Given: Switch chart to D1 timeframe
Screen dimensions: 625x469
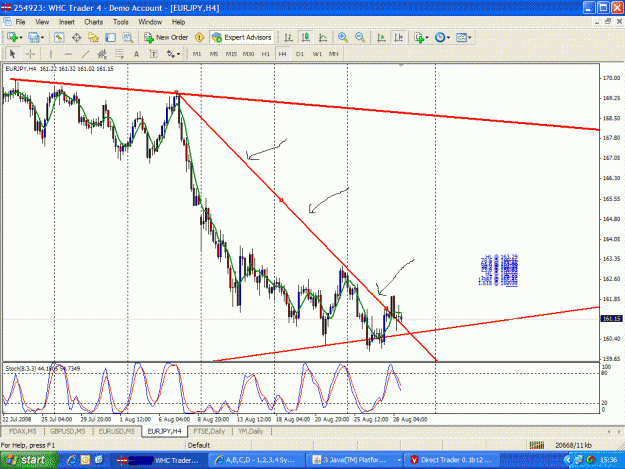Looking at the screenshot, I should pyautogui.click(x=300, y=54).
